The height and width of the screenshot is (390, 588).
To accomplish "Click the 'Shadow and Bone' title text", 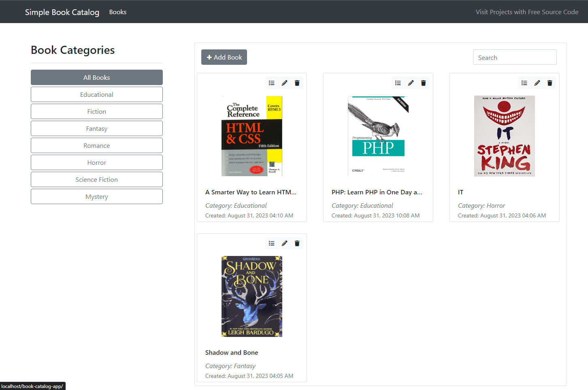I will coord(232,353).
